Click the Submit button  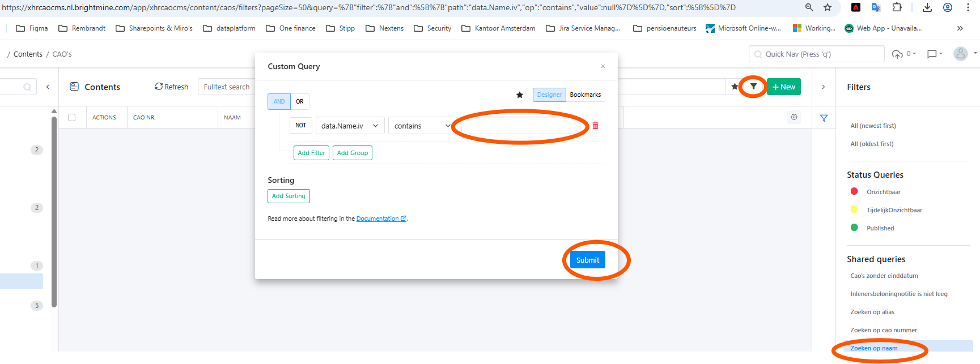pyautogui.click(x=587, y=260)
